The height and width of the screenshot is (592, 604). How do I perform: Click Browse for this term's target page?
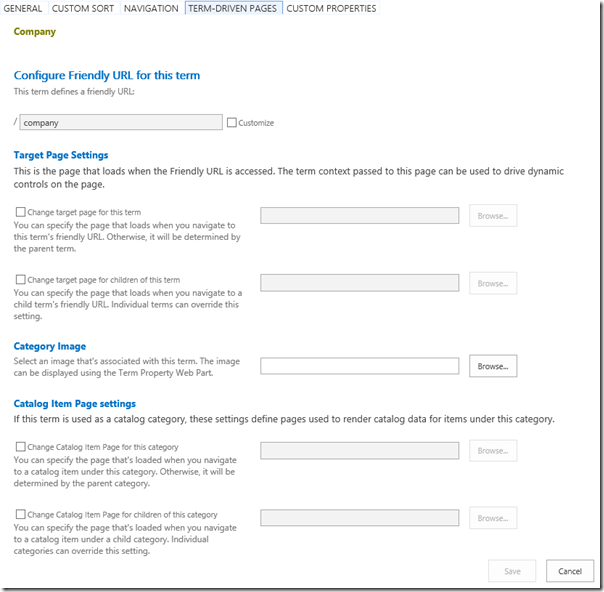(x=493, y=216)
